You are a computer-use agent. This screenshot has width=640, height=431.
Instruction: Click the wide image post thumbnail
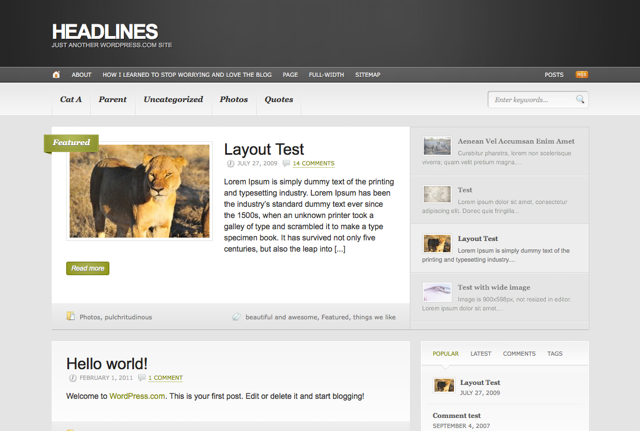(x=437, y=291)
